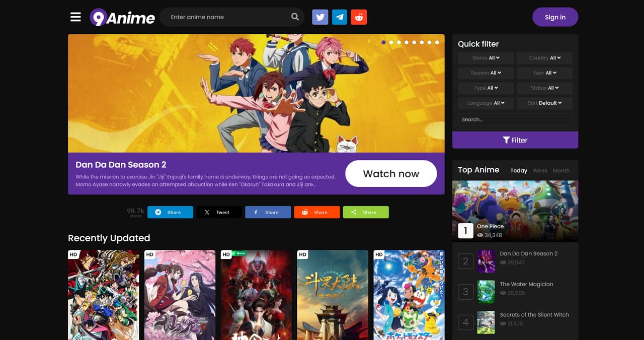
Task: Open the Type All dropdown
Action: tap(486, 88)
